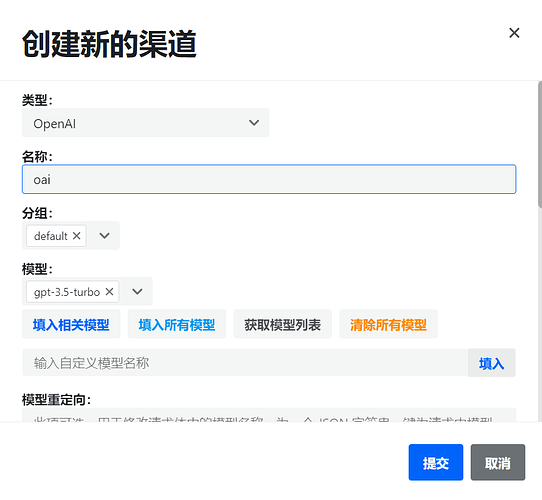The image size is (542, 500).
Task: Expand the 模型 dropdown arrow
Action: [x=137, y=292]
